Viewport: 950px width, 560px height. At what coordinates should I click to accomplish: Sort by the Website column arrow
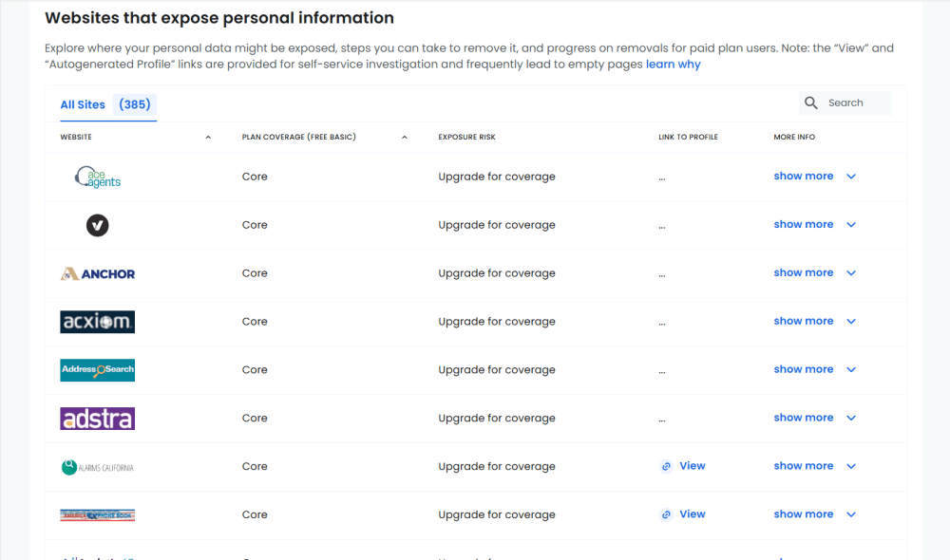pyautogui.click(x=208, y=138)
